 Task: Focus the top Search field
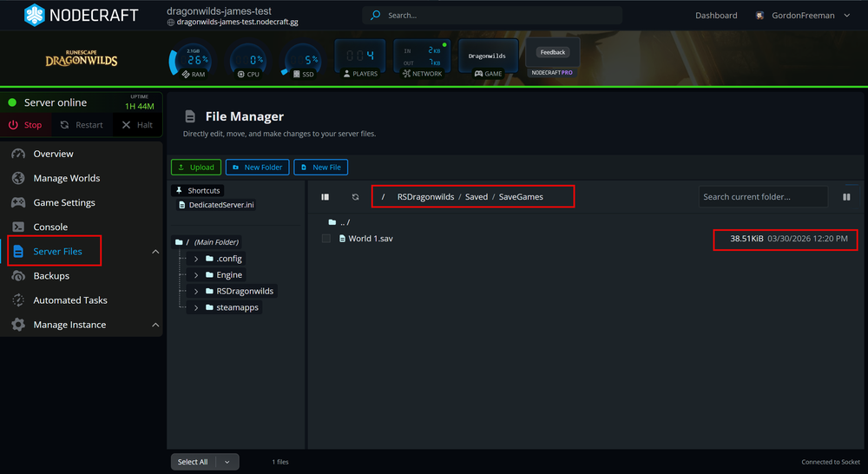[492, 16]
